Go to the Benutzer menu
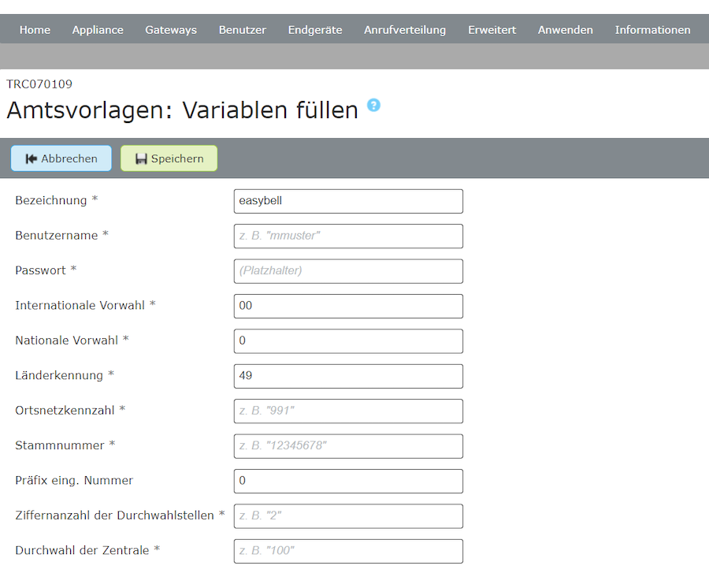This screenshot has width=709, height=588. tap(243, 30)
